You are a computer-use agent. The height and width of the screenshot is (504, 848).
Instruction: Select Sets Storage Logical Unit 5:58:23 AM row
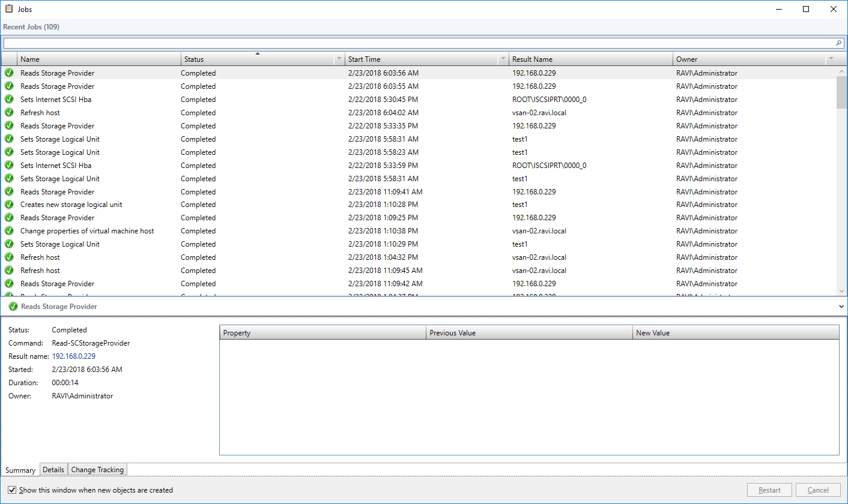click(419, 152)
